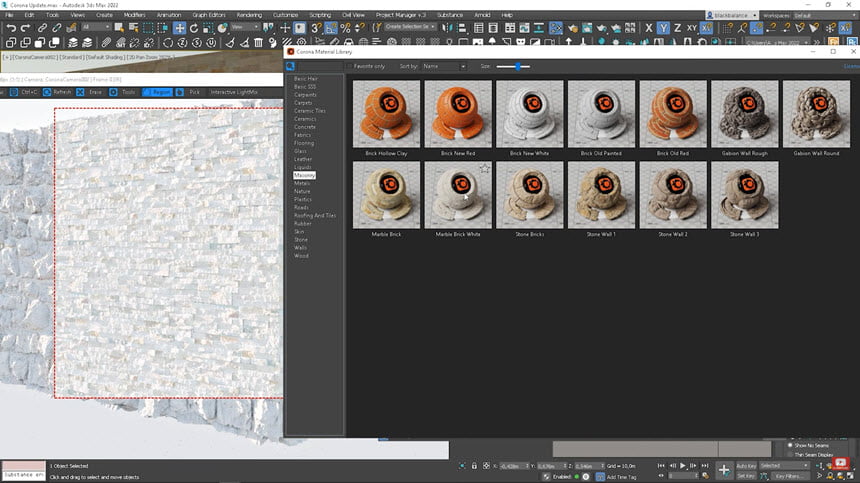
Task: Open the File menu
Action: pyautogui.click(x=9, y=15)
